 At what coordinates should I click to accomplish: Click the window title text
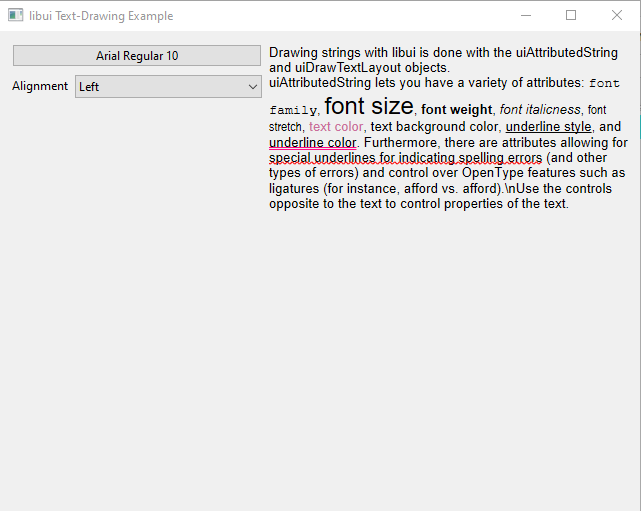(x=101, y=16)
